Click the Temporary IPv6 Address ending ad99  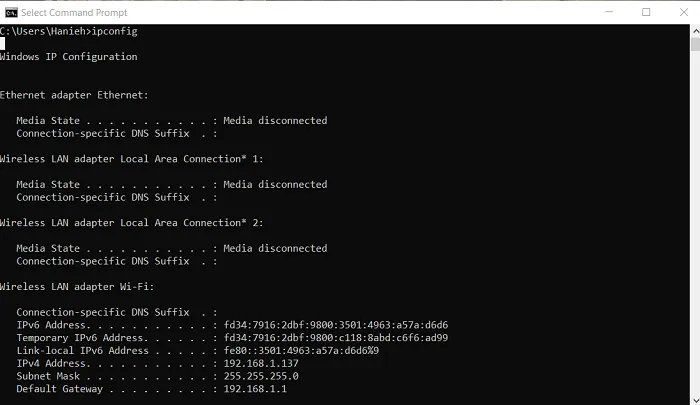[336, 338]
